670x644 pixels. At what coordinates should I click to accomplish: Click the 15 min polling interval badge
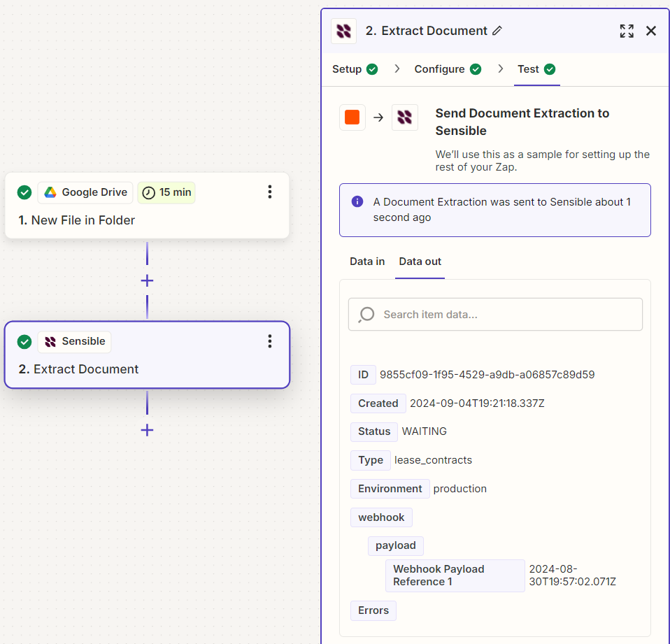[x=166, y=192]
